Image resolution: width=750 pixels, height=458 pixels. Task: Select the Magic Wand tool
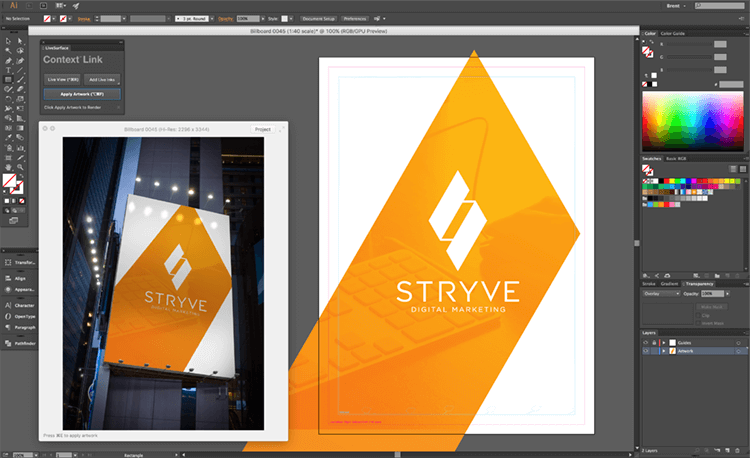click(8, 51)
